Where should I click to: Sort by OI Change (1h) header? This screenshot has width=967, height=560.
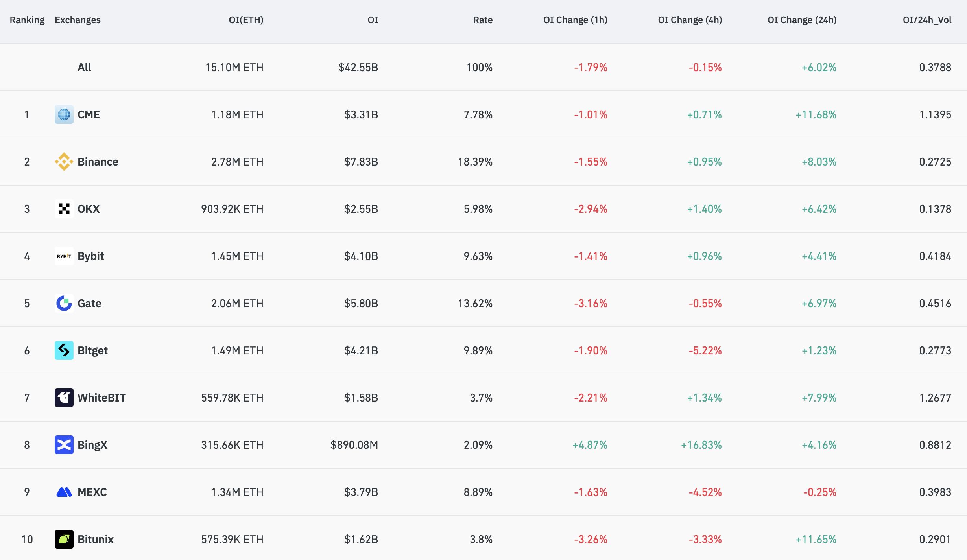click(x=575, y=20)
